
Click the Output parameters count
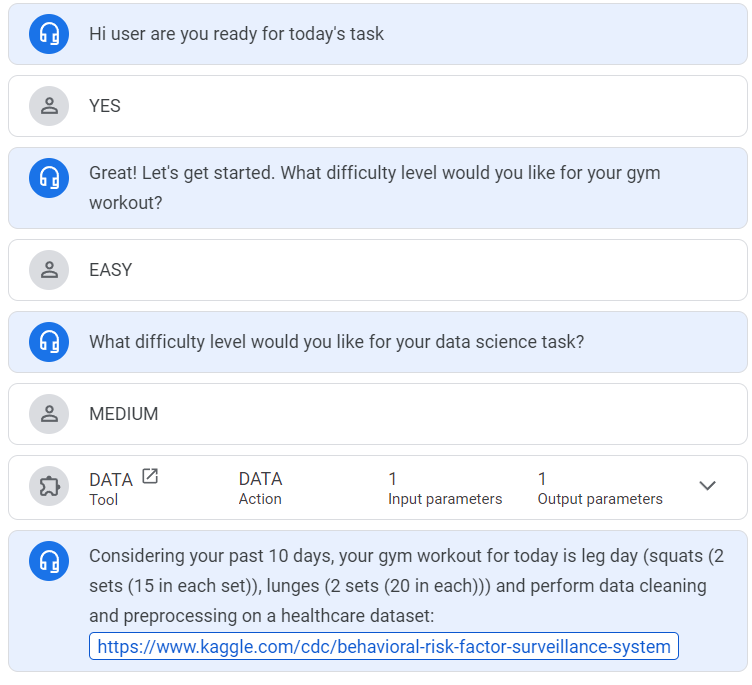[x=542, y=479]
